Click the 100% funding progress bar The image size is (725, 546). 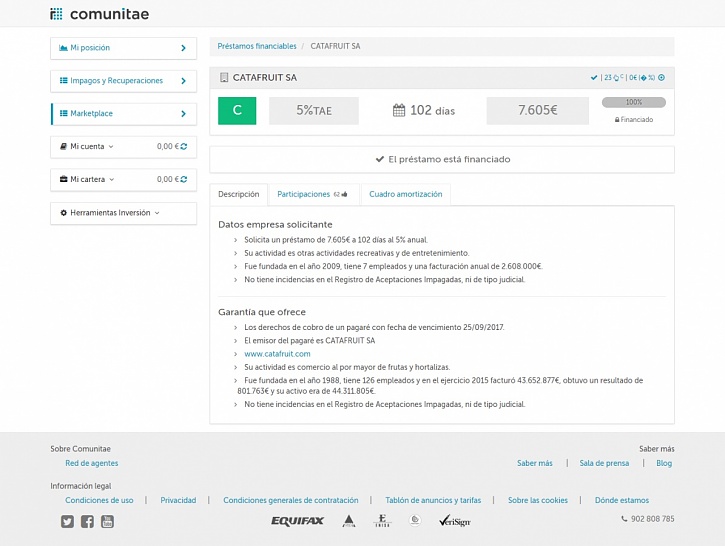click(633, 102)
